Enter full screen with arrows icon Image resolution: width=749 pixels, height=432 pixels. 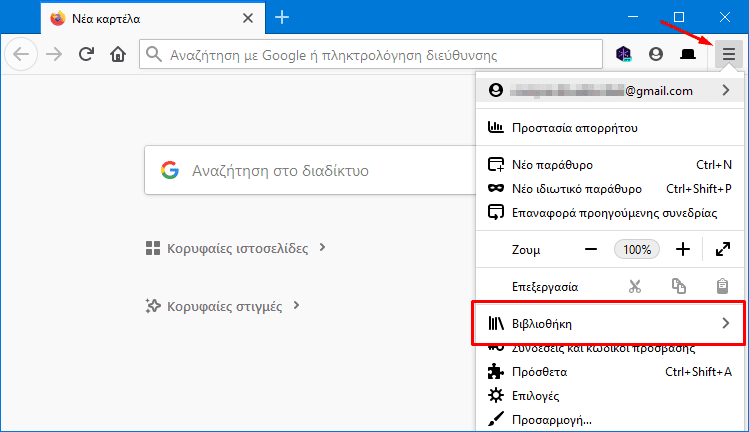pyautogui.click(x=723, y=249)
